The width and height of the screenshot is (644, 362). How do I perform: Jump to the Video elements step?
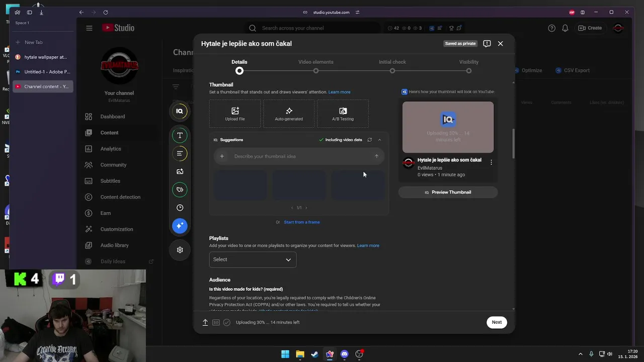[316, 71]
